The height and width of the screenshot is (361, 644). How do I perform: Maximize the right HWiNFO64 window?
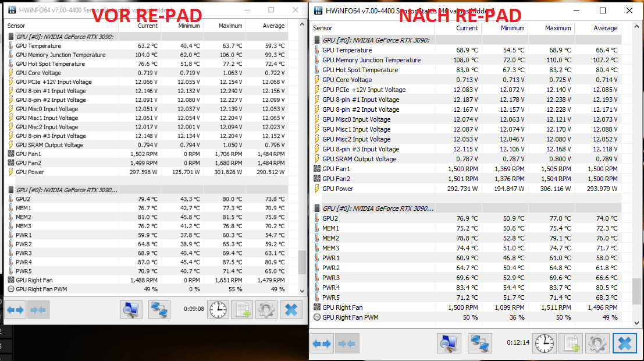coord(603,10)
